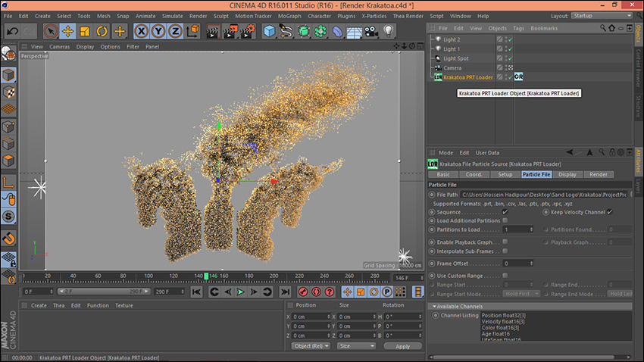The image size is (644, 362).
Task: Click the Apply button
Action: (x=402, y=346)
